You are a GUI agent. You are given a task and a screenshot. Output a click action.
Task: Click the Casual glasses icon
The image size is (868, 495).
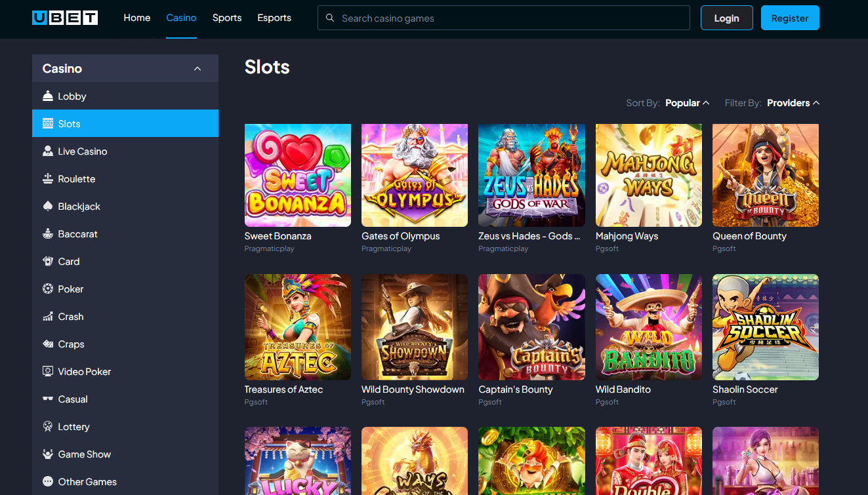pyautogui.click(x=48, y=399)
